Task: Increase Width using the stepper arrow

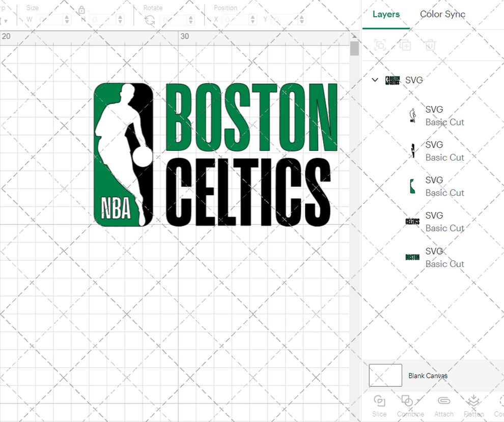Action: tap(66, 17)
